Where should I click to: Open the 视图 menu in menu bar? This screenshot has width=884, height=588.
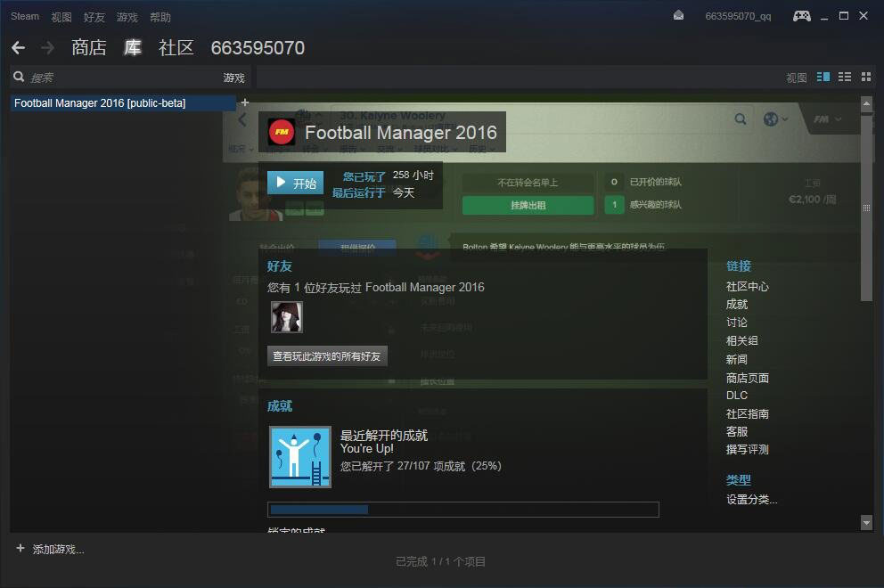61,17
